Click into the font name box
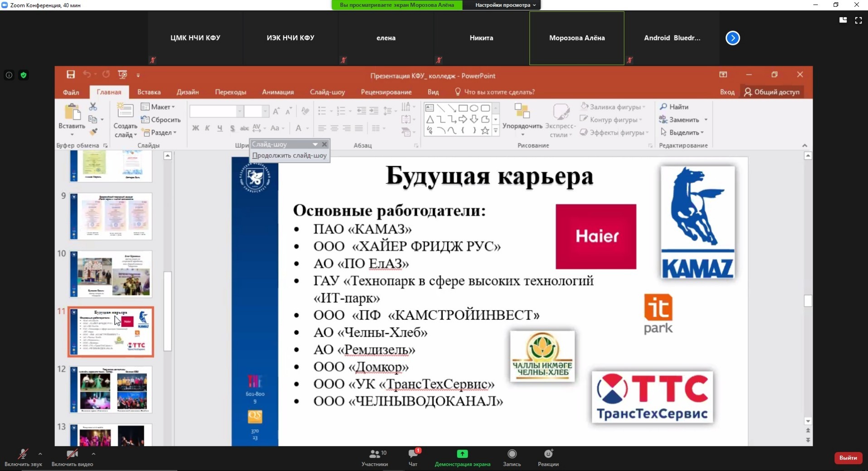This screenshot has width=868, height=471. pyautogui.click(x=213, y=111)
